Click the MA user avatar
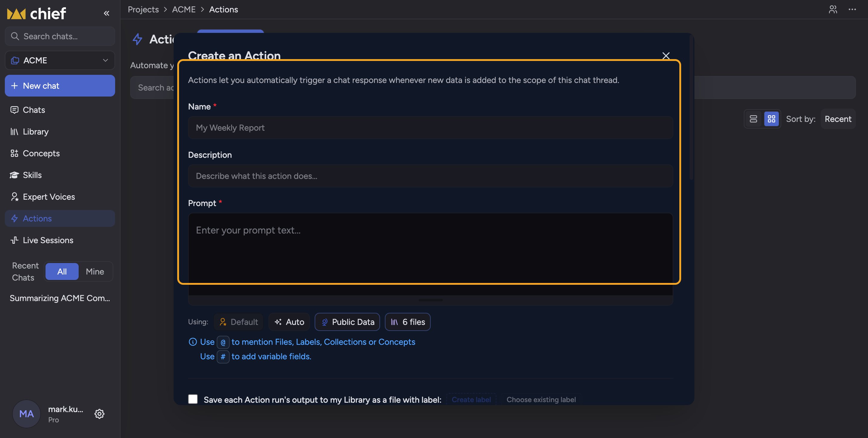Viewport: 868px width, 438px height. pyautogui.click(x=26, y=414)
